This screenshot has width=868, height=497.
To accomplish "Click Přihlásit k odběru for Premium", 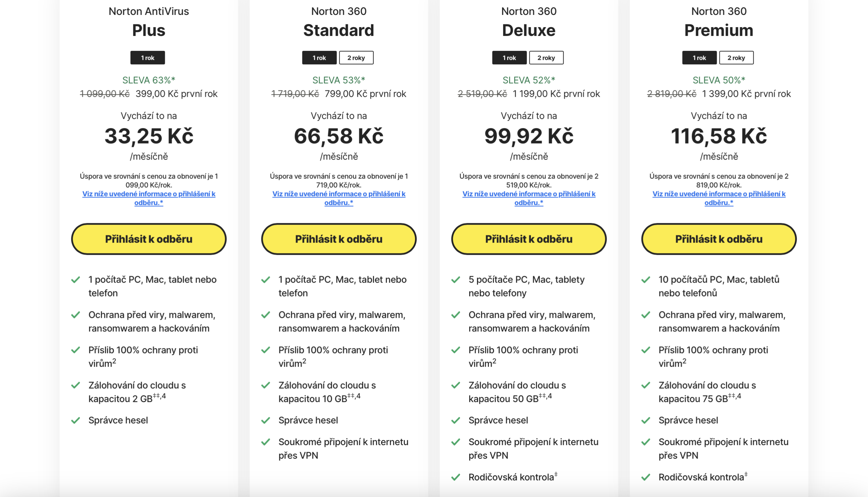I will 718,239.
